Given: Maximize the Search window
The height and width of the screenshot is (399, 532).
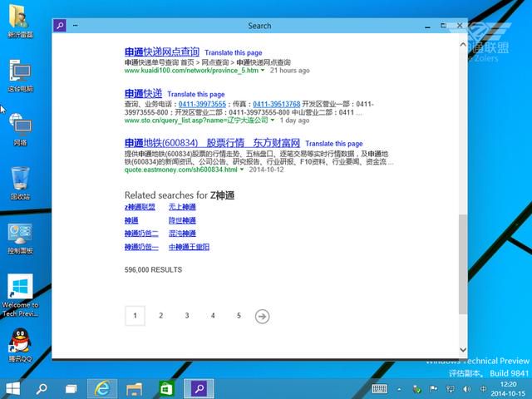Looking at the screenshot, I should point(443,26).
